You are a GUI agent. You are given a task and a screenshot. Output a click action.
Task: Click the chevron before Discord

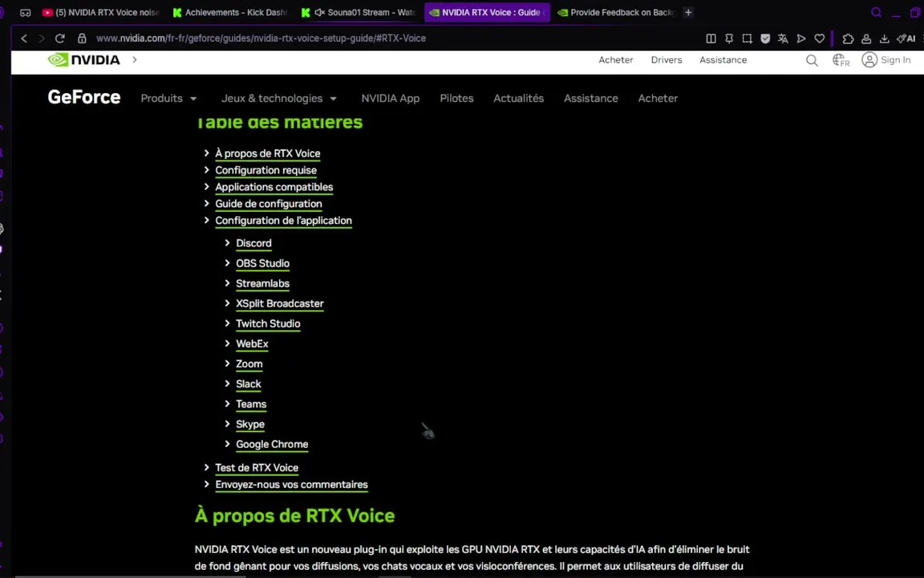coord(228,243)
